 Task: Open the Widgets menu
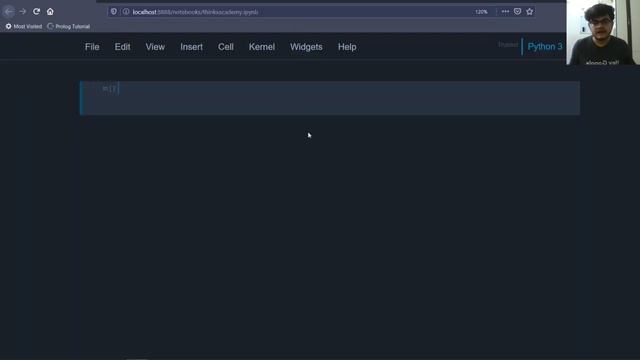pos(306,47)
